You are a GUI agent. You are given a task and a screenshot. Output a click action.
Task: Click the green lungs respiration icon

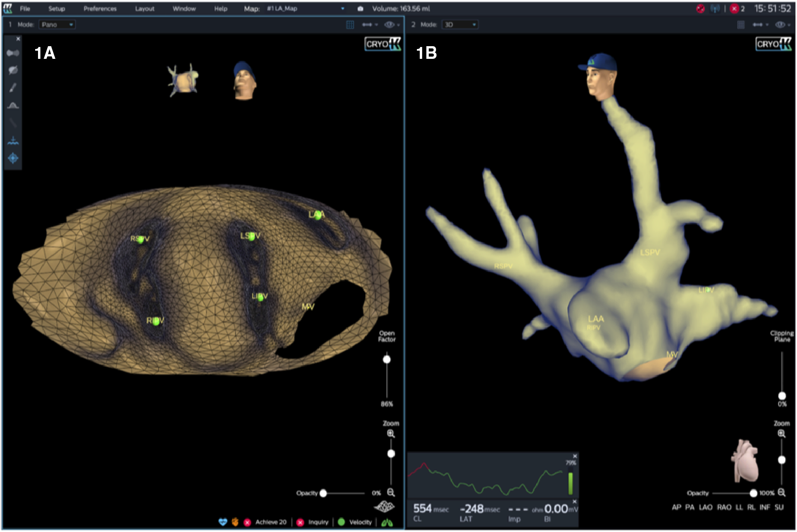[387, 522]
